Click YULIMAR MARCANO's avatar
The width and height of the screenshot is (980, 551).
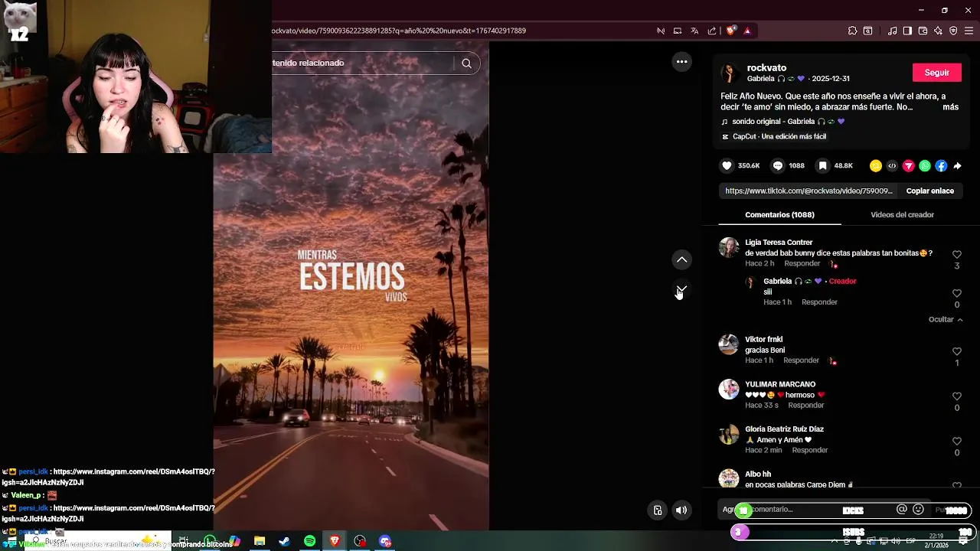click(729, 390)
